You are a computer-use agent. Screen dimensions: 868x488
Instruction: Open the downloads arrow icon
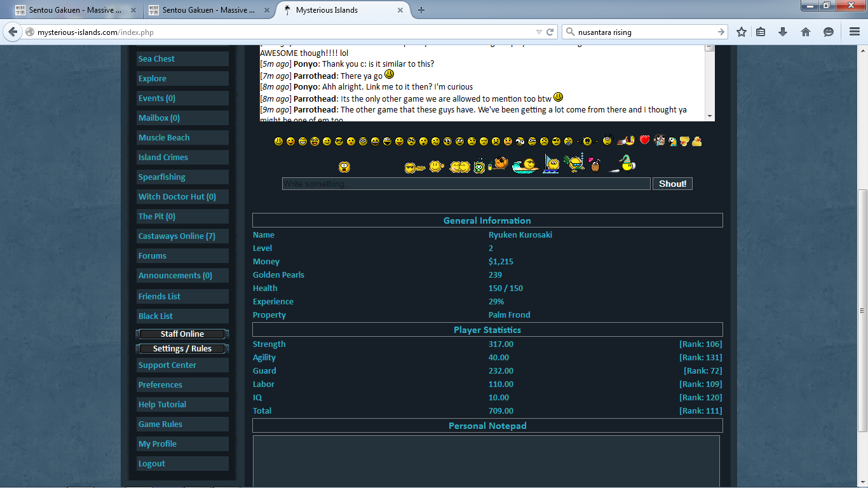coord(783,32)
